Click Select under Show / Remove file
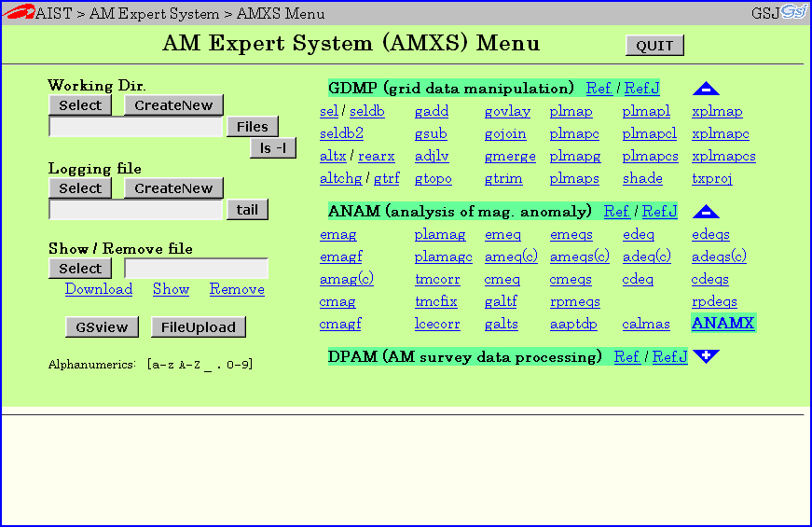 80,269
